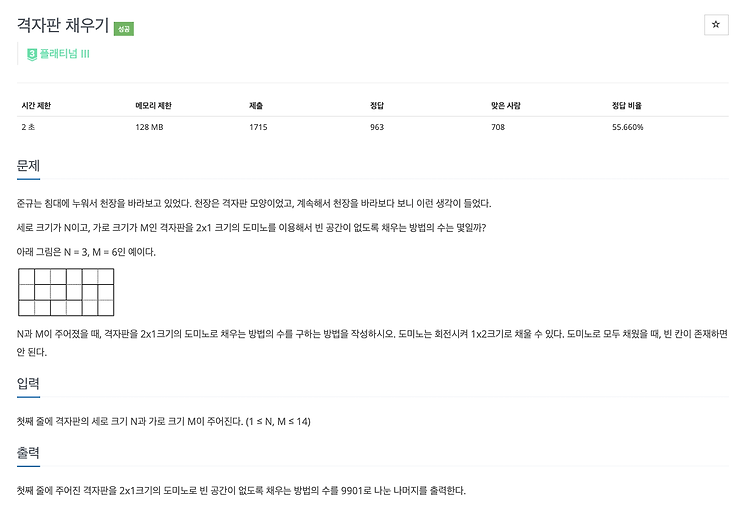Click the star favorite button
The height and width of the screenshot is (507, 750).
pyautogui.click(x=716, y=25)
